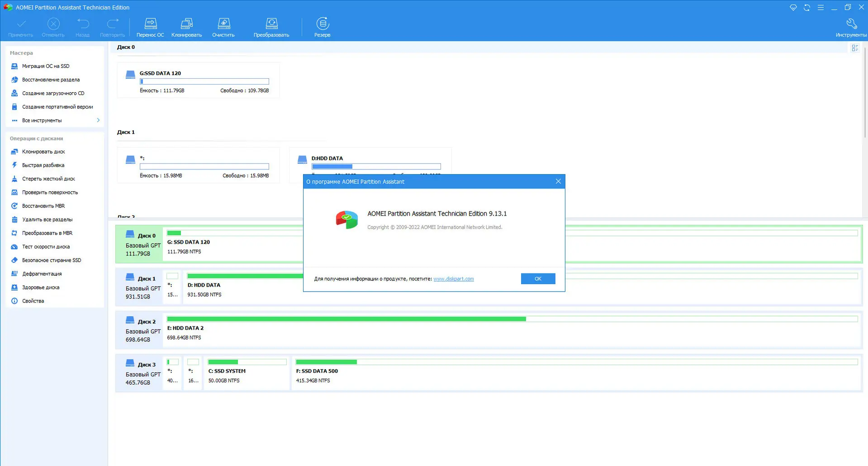Click the Повторить redo button

113,27
